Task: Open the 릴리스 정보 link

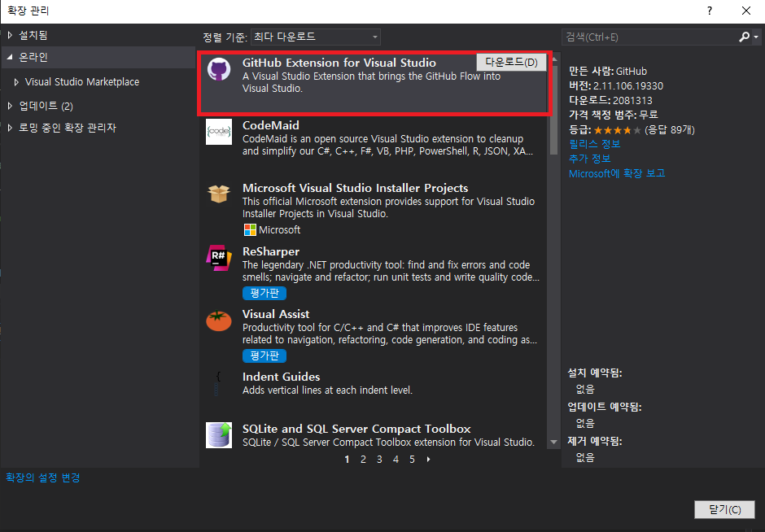Action: point(594,144)
